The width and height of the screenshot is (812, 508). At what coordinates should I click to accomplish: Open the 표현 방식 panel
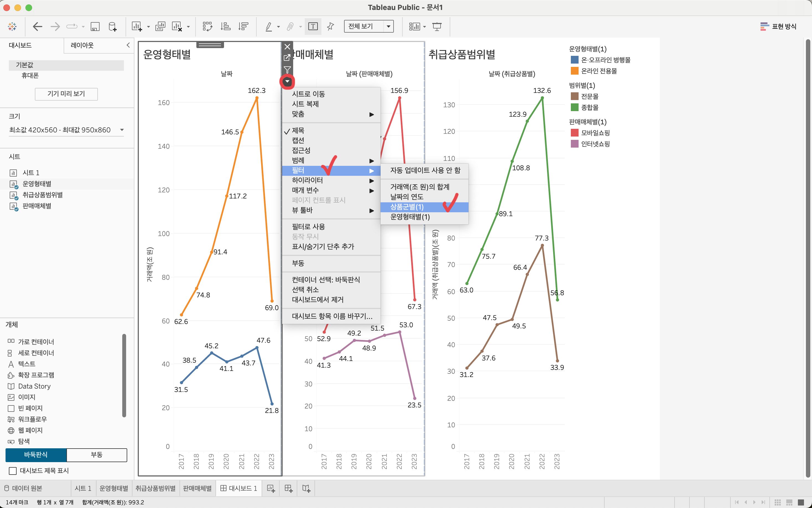pyautogui.click(x=778, y=27)
